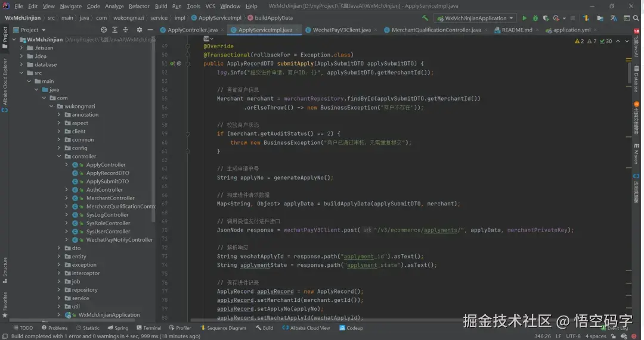Open the profiler run options dropdown arrow
The width and height of the screenshot is (644, 340).
pos(564,18)
